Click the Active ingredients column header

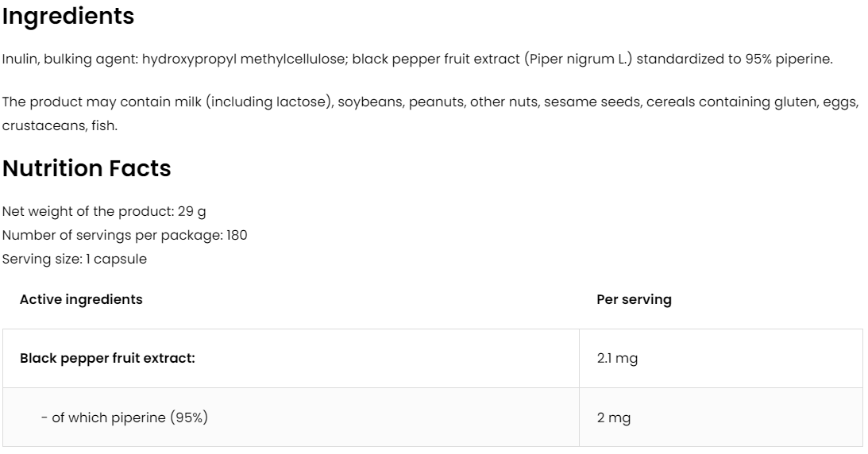pos(81,299)
